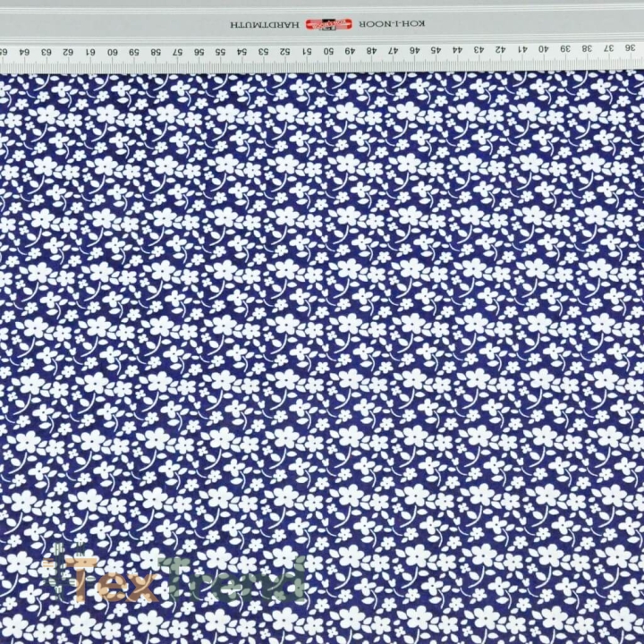Click the number 36 on the ruler

tap(630, 48)
